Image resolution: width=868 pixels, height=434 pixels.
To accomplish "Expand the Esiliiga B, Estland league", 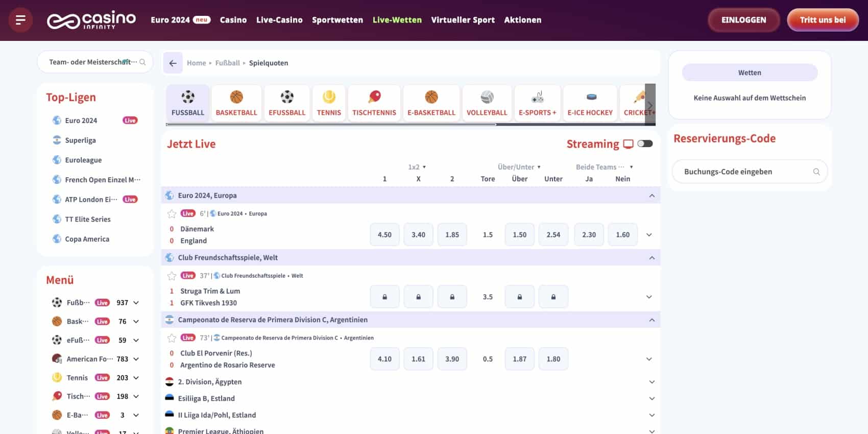I will (x=652, y=399).
